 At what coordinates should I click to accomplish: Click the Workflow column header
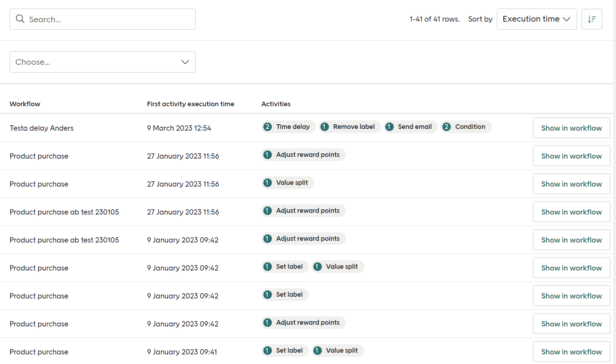point(25,104)
